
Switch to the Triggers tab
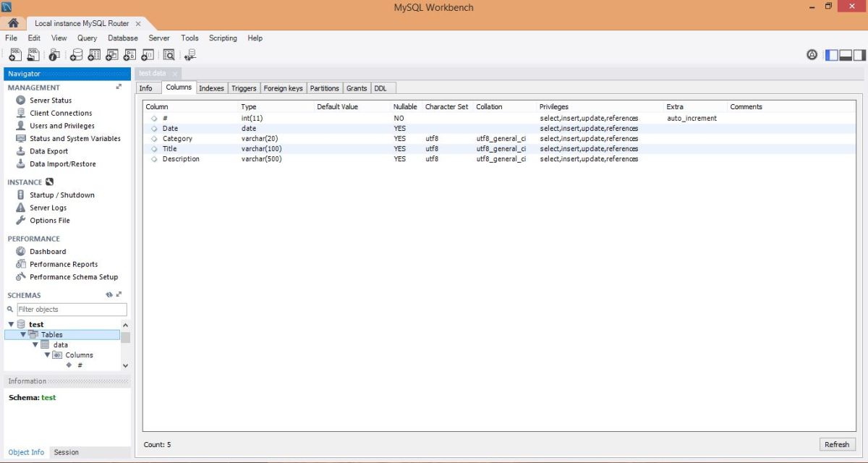coord(244,88)
